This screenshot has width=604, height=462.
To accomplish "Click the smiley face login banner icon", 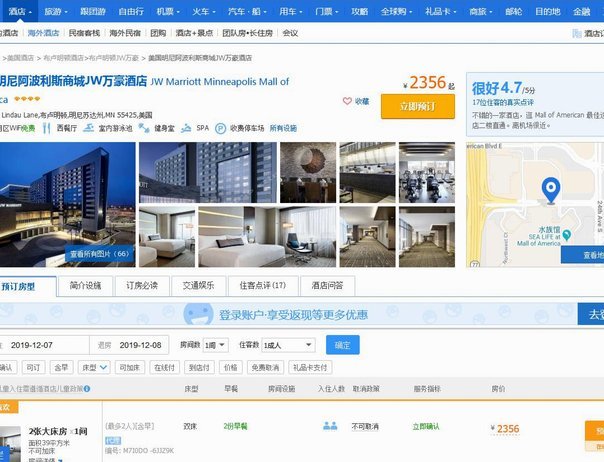I will 198,314.
